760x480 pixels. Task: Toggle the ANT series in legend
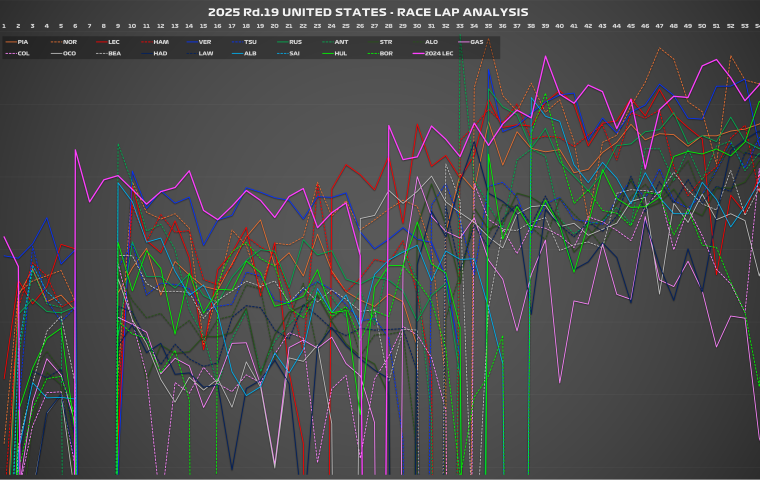[x=340, y=42]
